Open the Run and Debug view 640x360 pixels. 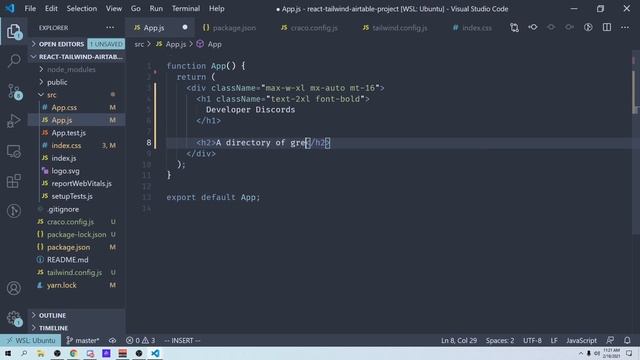[14, 121]
